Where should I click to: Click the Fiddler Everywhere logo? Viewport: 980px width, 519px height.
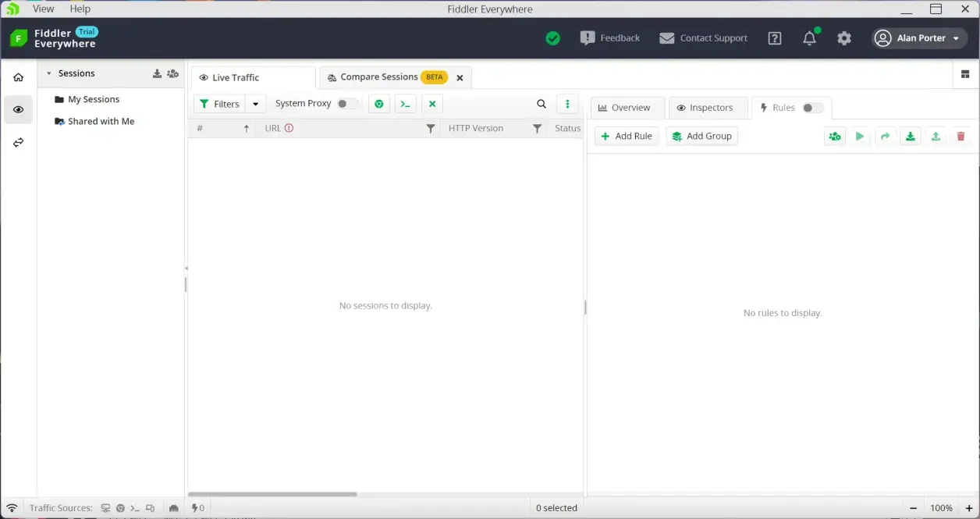54,38
